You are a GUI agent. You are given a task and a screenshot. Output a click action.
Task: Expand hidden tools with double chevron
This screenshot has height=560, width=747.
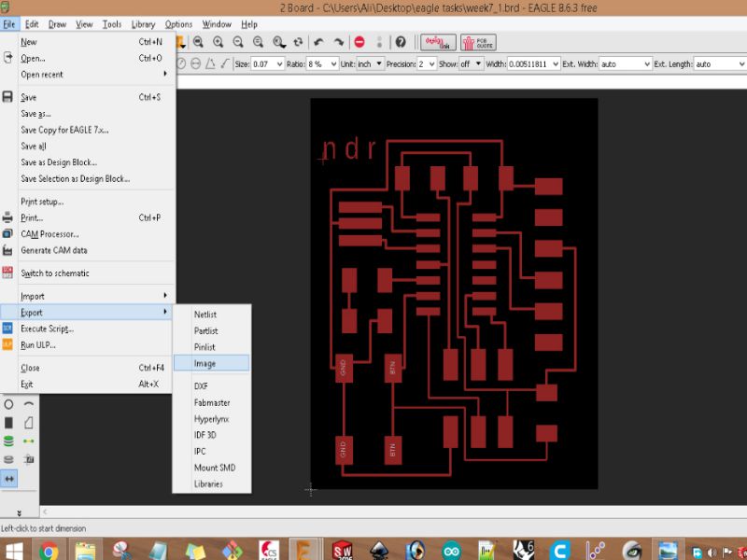pyautogui.click(x=19, y=512)
